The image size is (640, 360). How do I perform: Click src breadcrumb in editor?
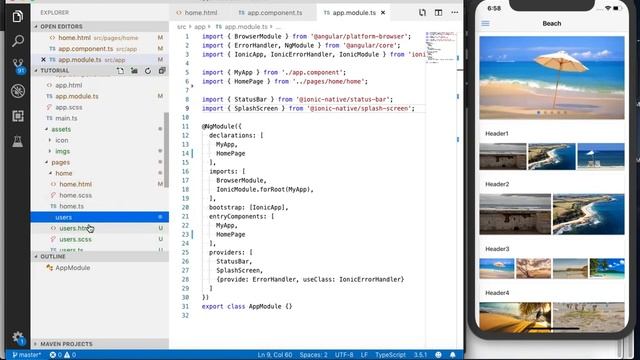181,27
